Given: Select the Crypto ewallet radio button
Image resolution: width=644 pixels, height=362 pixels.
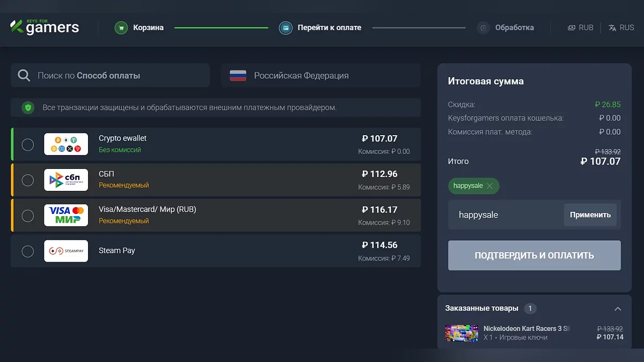Looking at the screenshot, I should [x=28, y=145].
